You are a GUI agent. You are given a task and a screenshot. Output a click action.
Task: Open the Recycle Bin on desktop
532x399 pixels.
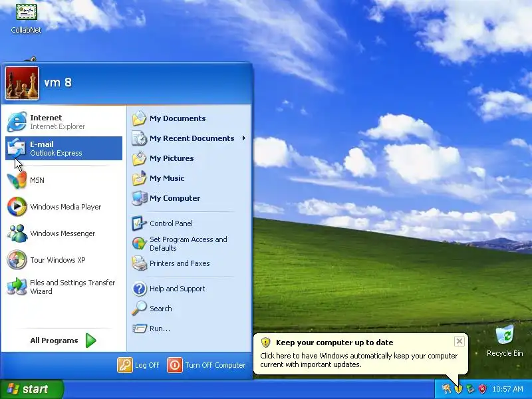(505, 341)
